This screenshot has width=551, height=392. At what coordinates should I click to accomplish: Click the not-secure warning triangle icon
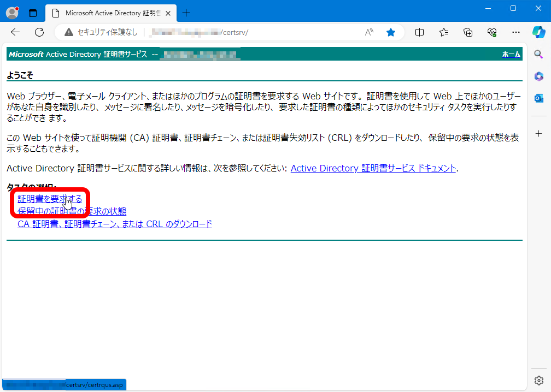[x=69, y=32]
